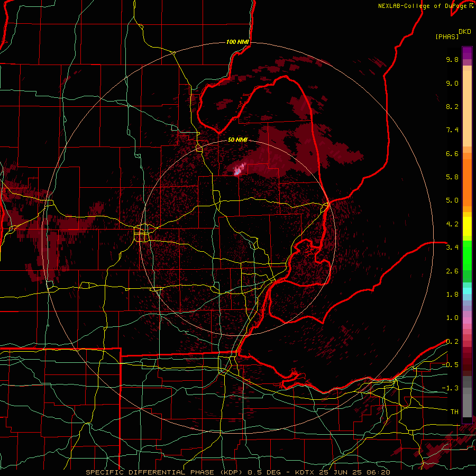Click the TH threshold label on the scale

click(454, 412)
